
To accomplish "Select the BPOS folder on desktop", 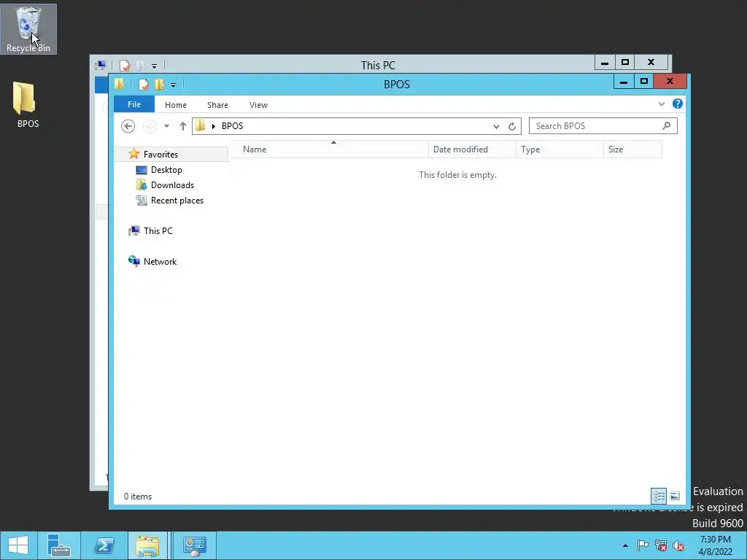I will click(x=26, y=105).
